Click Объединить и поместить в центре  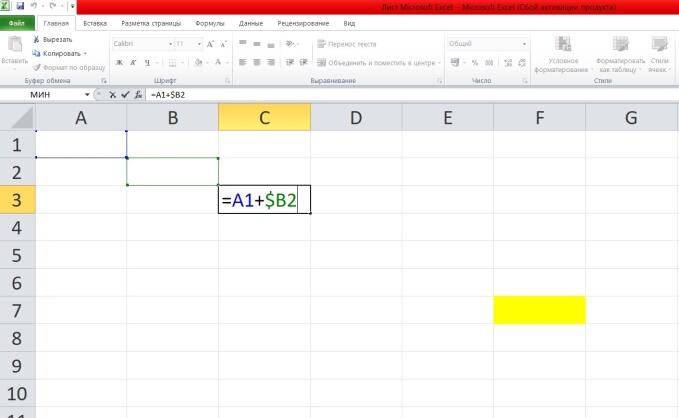pyautogui.click(x=376, y=63)
